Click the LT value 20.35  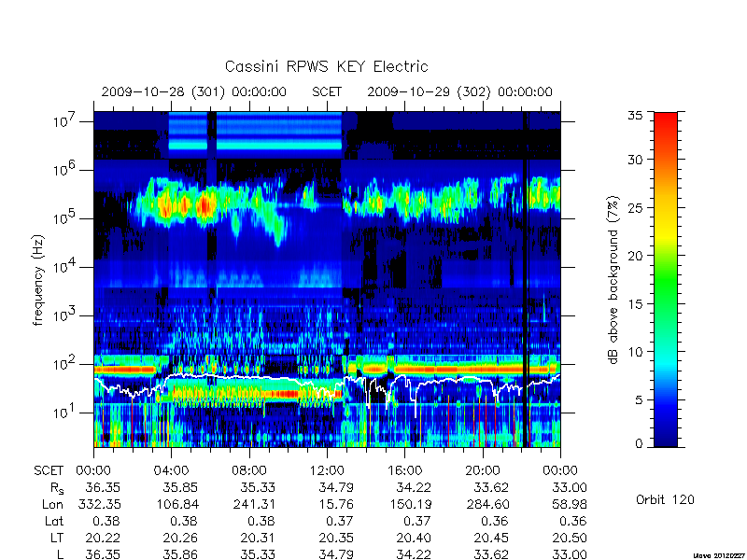pos(336,539)
